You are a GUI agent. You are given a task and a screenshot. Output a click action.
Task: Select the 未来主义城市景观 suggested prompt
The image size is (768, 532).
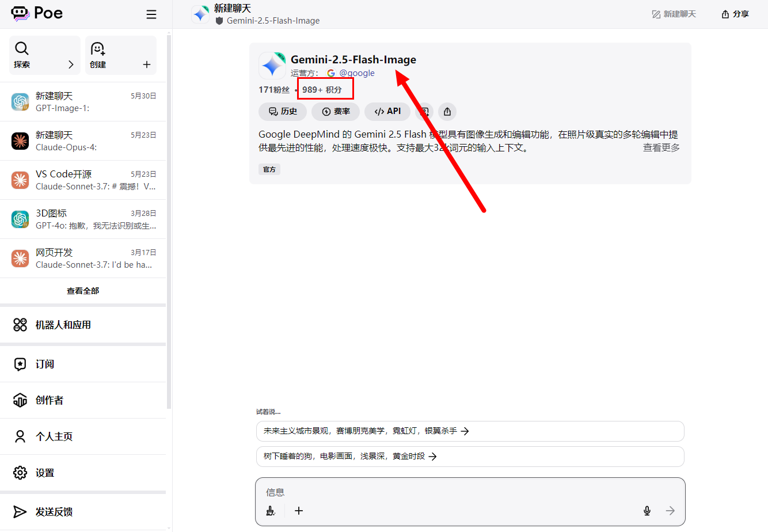point(470,431)
